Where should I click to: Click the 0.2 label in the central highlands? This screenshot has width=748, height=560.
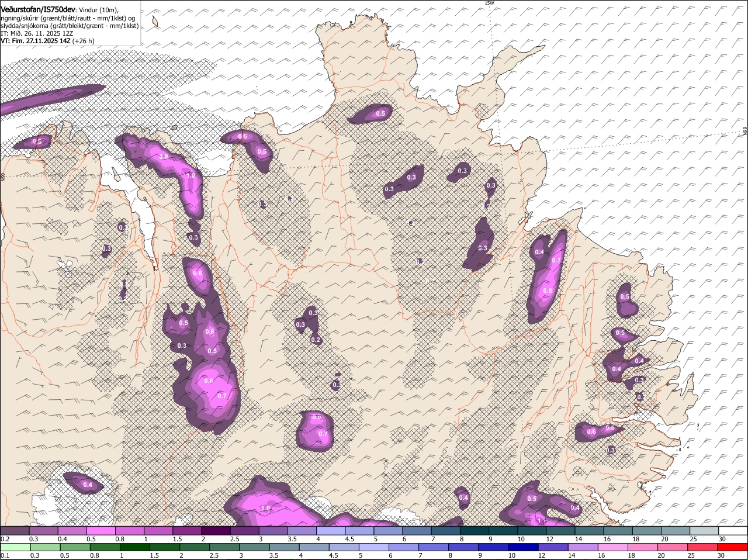[316, 340]
